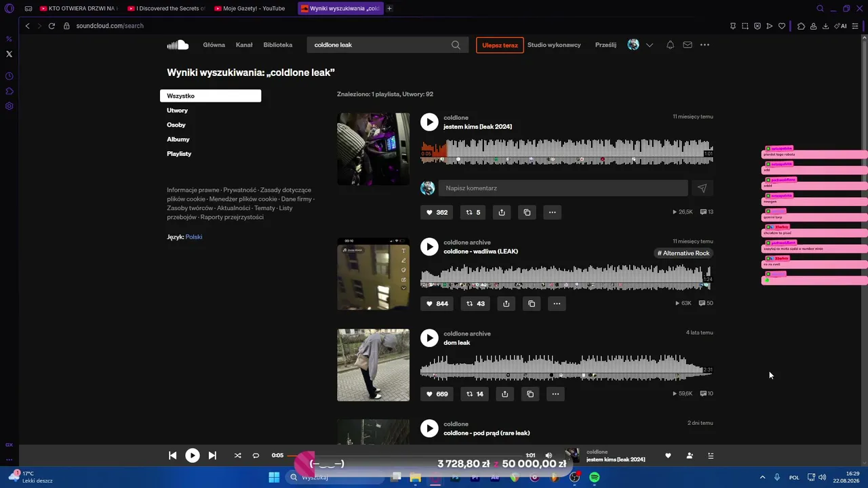Play coldlone - pod prąd (rare leak)
This screenshot has height=488, width=868.
click(429, 428)
